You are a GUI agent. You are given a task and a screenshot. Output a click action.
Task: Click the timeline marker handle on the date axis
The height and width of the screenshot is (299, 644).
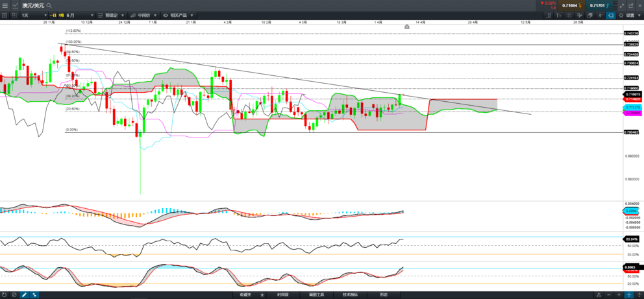(x=406, y=27)
